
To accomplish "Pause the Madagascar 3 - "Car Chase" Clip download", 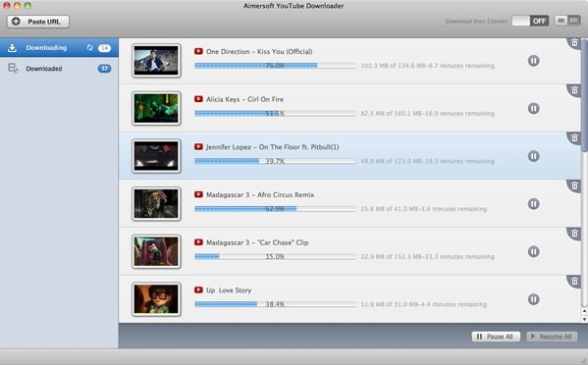I will point(534,251).
